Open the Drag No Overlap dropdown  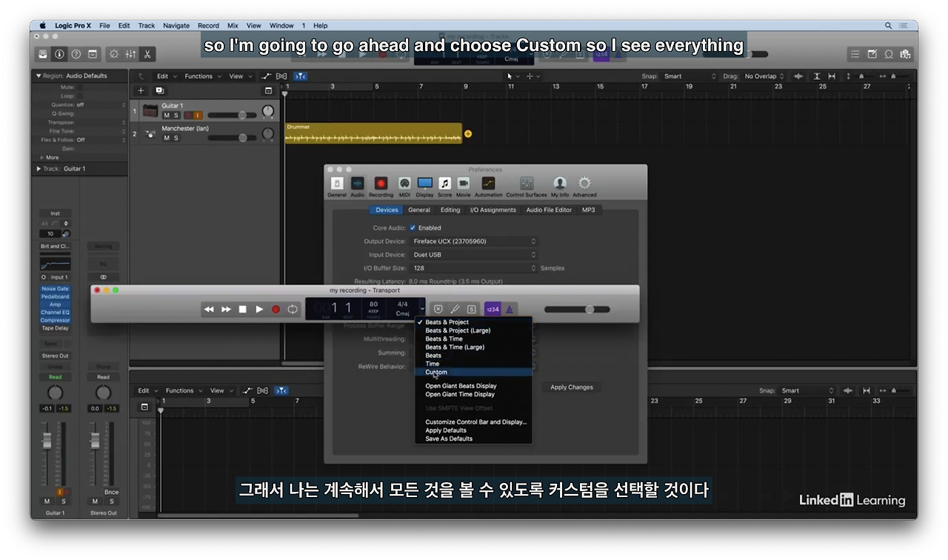(764, 76)
